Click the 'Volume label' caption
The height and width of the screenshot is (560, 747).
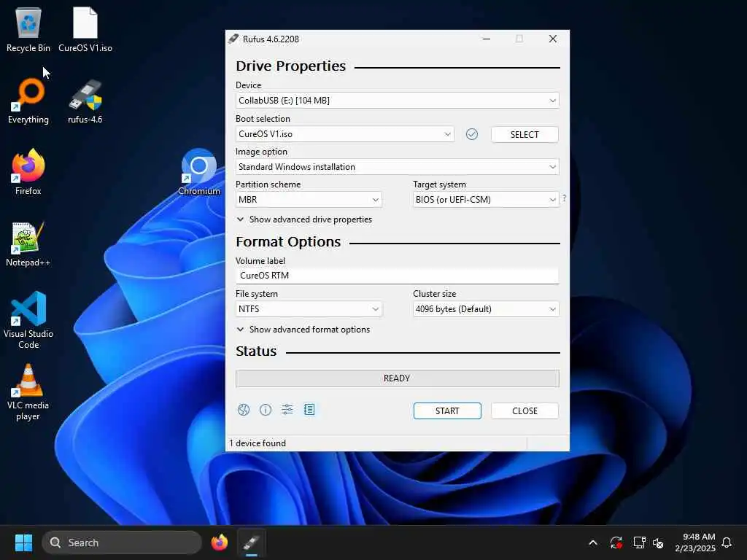click(260, 261)
